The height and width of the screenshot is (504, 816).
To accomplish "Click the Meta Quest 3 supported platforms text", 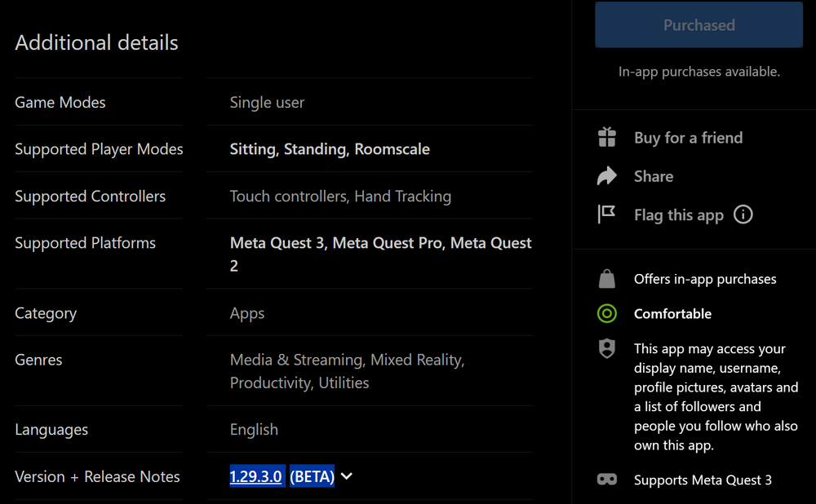I will click(278, 243).
